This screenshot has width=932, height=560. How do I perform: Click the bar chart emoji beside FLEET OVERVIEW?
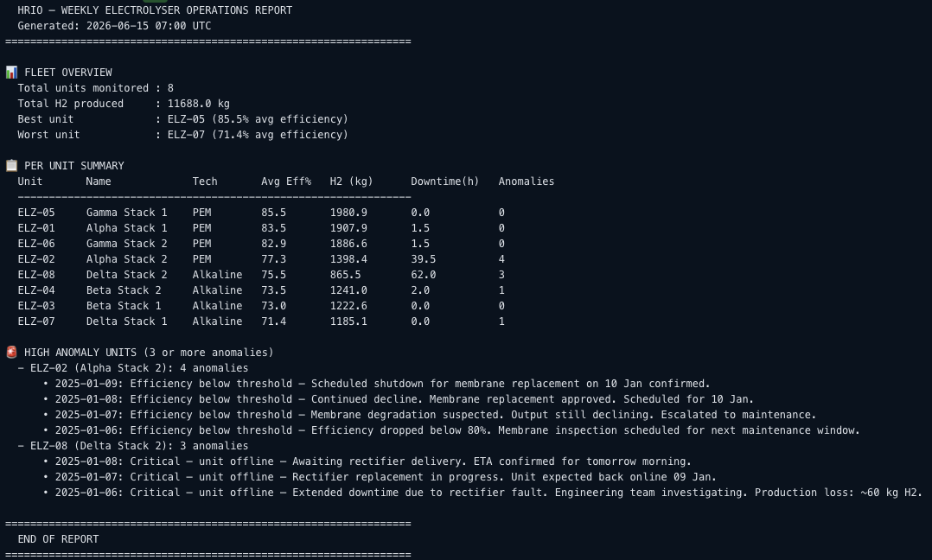[x=11, y=73]
